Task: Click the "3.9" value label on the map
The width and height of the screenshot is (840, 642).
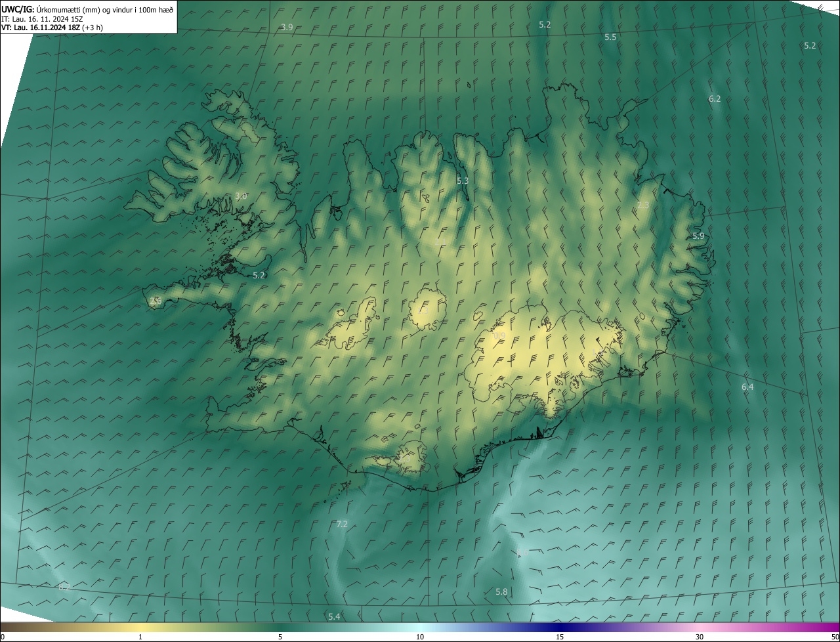Action: pos(287,27)
